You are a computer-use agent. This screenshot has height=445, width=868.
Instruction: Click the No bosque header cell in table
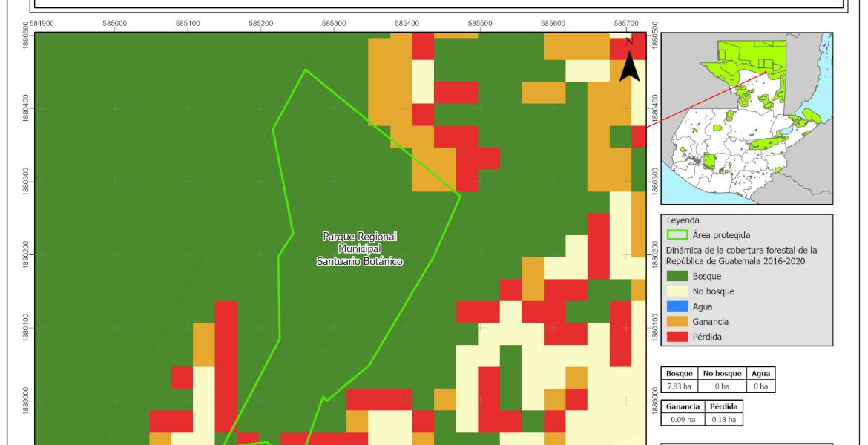pyautogui.click(x=719, y=375)
